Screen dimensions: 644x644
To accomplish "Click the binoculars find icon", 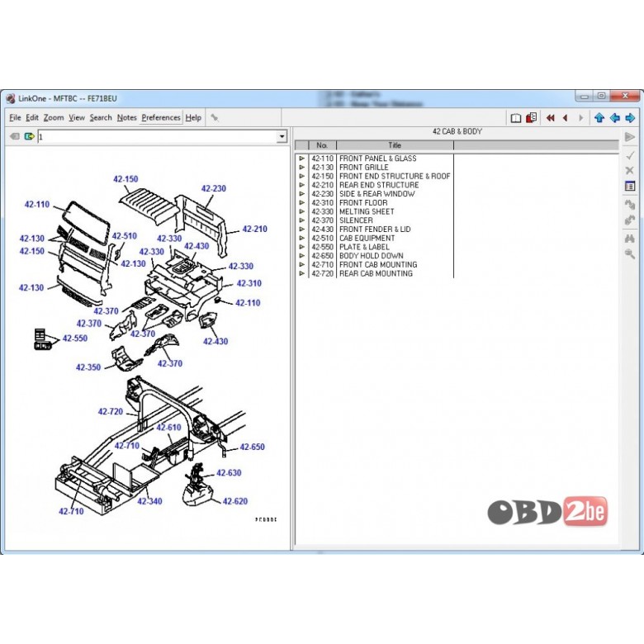I will (x=630, y=239).
